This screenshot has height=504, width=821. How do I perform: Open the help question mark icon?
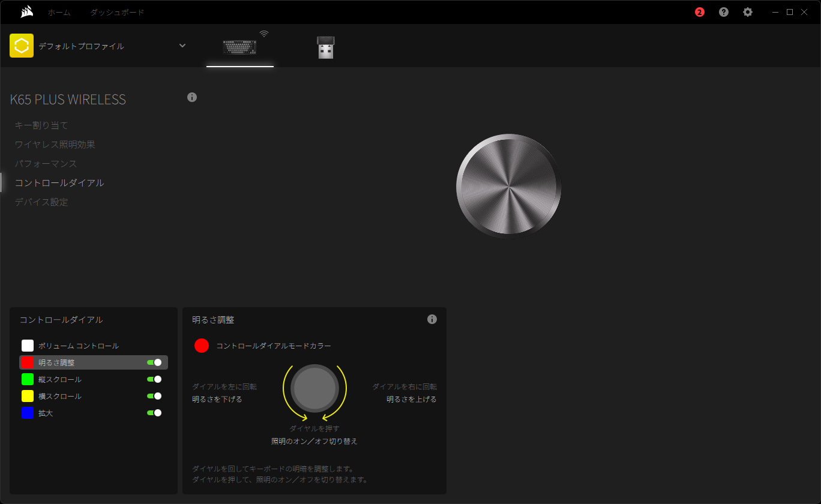pos(724,12)
